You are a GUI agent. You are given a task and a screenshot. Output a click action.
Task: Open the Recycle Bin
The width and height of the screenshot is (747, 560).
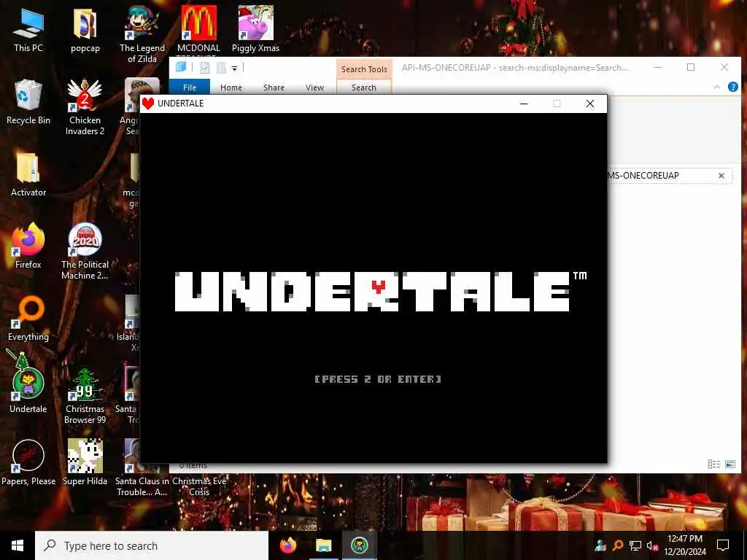point(28,102)
